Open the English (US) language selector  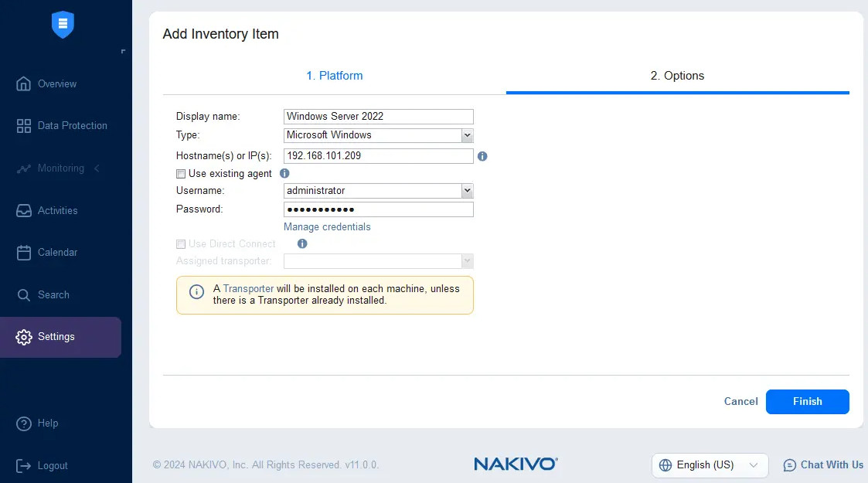coord(710,465)
